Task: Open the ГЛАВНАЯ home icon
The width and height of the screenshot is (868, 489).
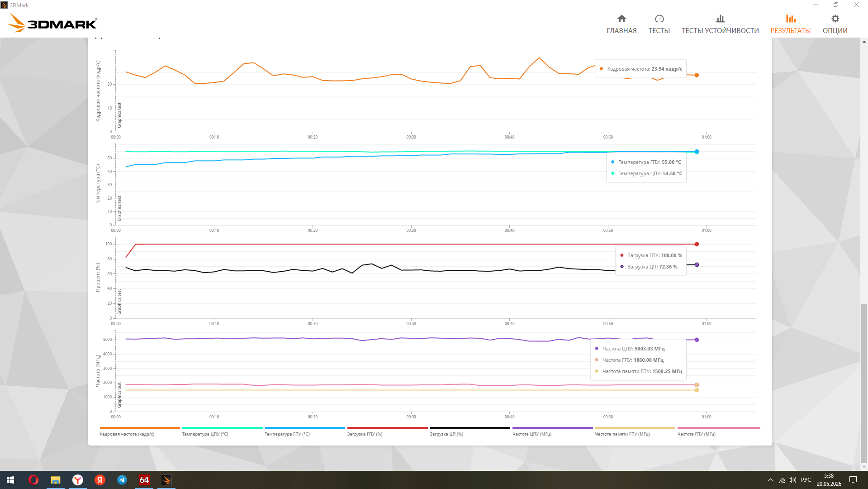Action: 621,19
